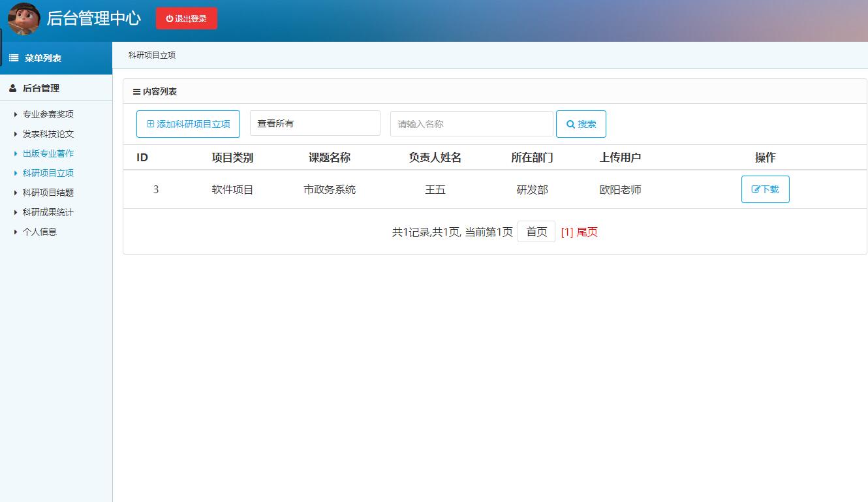Click the edit icon on the 下载 button
Screen dimensions: 868x502
pyautogui.click(x=756, y=189)
